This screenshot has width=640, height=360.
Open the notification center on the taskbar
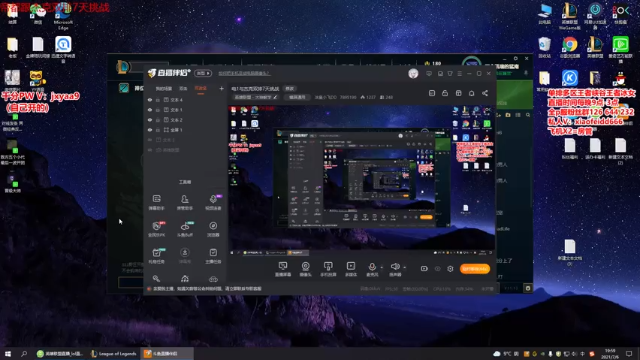(629, 353)
